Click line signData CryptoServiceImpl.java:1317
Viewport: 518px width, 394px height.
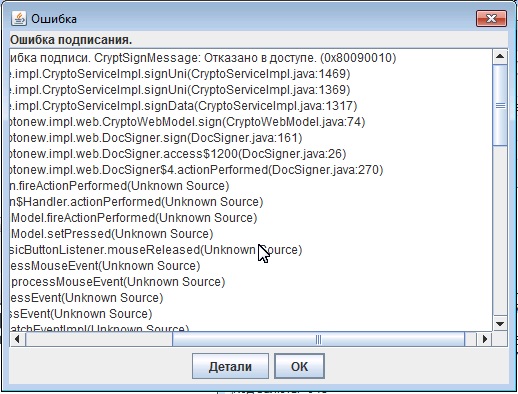point(184,106)
